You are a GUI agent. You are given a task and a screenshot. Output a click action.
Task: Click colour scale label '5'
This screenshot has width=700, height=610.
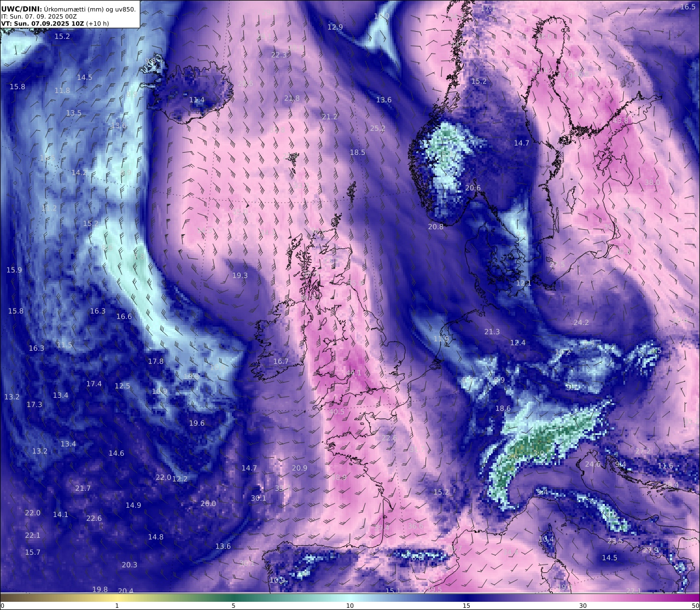pyautogui.click(x=234, y=606)
